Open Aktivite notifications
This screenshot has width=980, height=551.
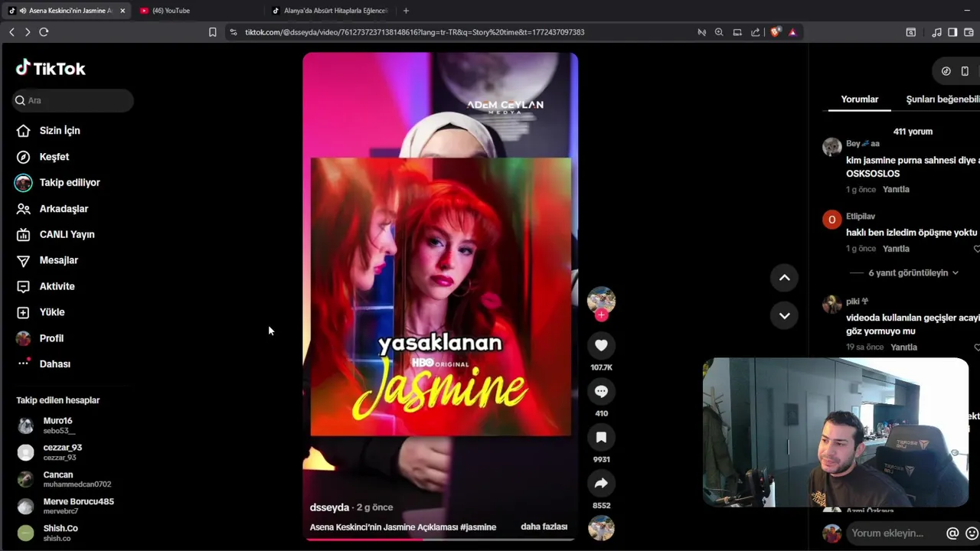tap(45, 286)
